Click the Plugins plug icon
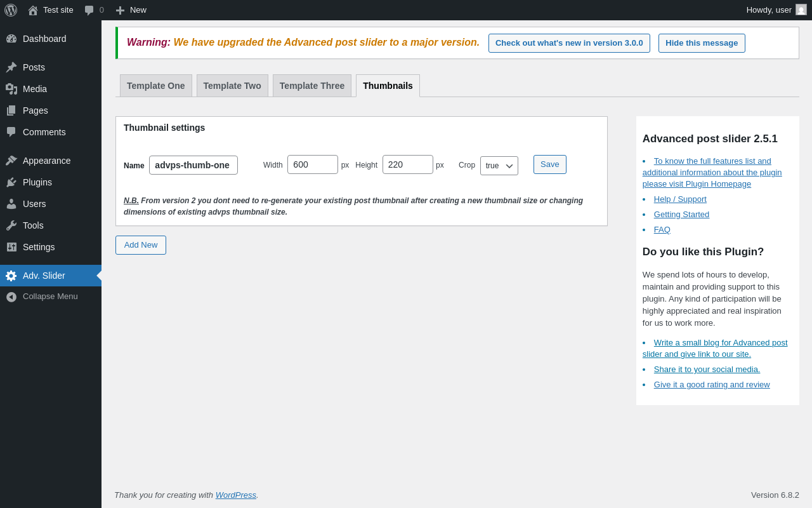The width and height of the screenshot is (812, 508). [11, 182]
